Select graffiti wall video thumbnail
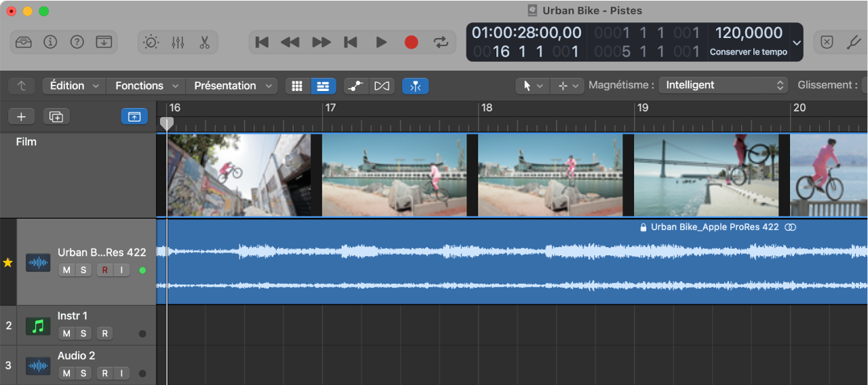Viewport: 868px width, 385px height. pyautogui.click(x=239, y=175)
